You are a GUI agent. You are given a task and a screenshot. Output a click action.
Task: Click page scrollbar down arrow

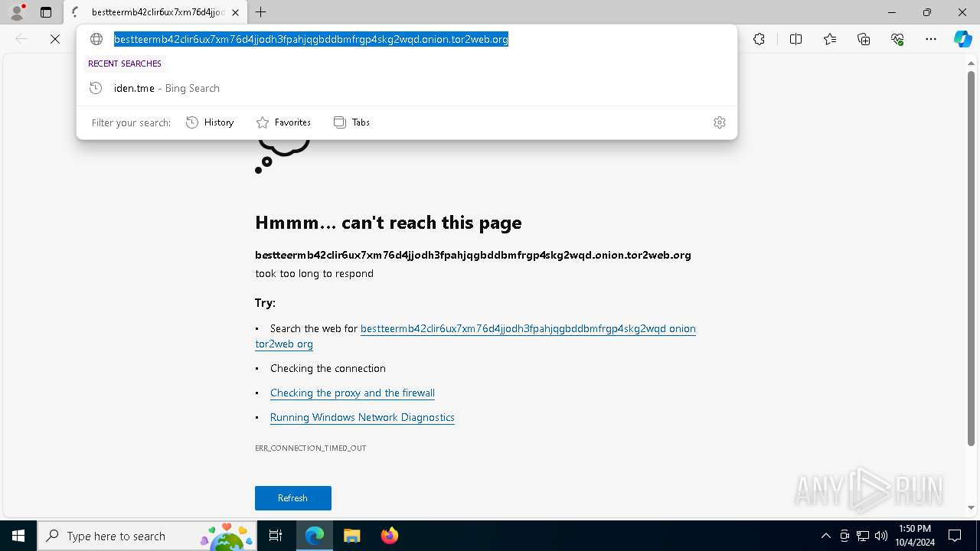[971, 507]
